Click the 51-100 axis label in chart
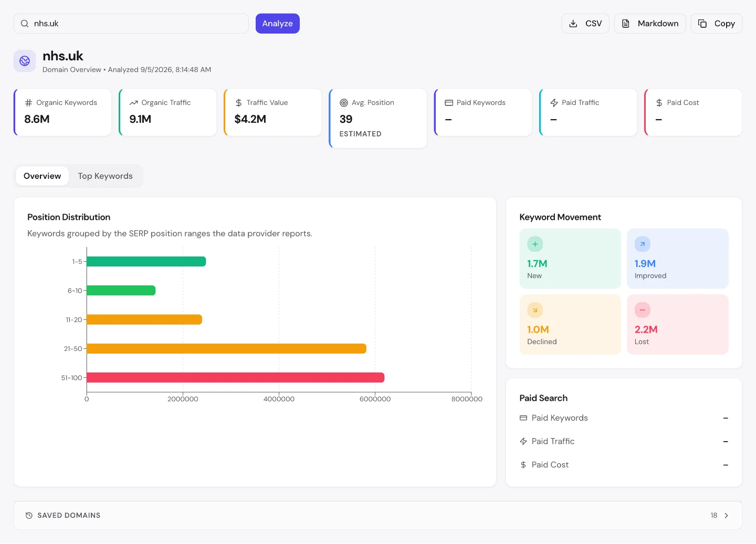 [x=72, y=378]
